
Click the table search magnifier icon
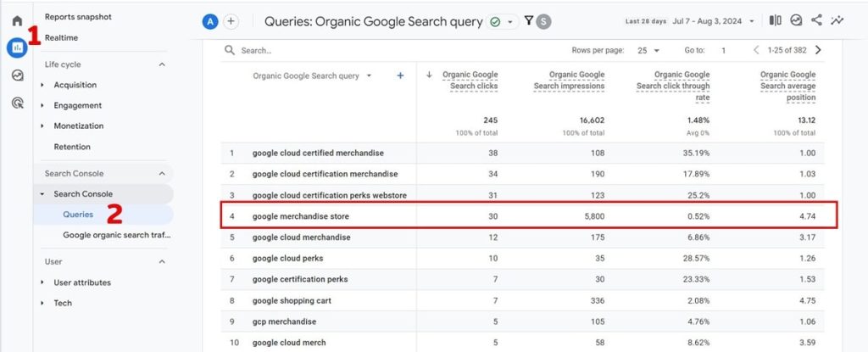(230, 50)
